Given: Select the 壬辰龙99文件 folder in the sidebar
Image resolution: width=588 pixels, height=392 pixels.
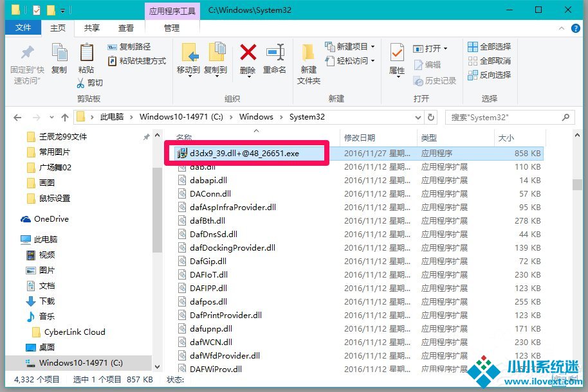Looking at the screenshot, I should 62,137.
